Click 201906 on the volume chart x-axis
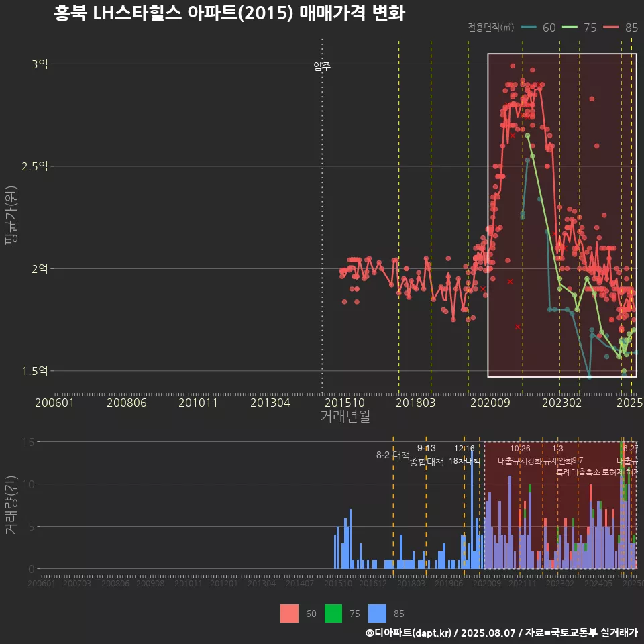This screenshot has height=644, width=644. 449,583
